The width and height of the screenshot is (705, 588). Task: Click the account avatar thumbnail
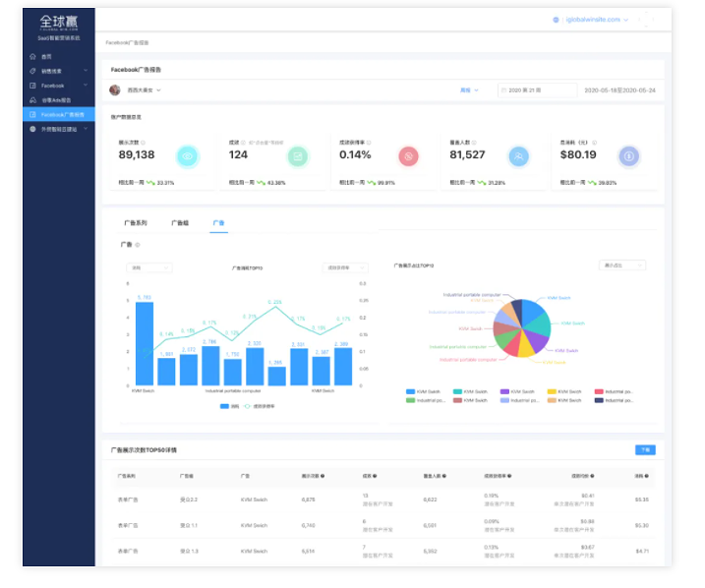(x=115, y=90)
